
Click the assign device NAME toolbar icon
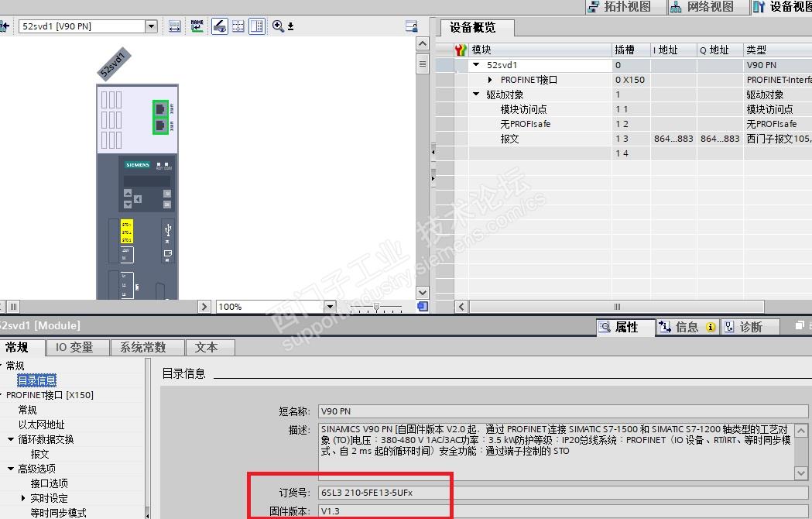(x=197, y=26)
